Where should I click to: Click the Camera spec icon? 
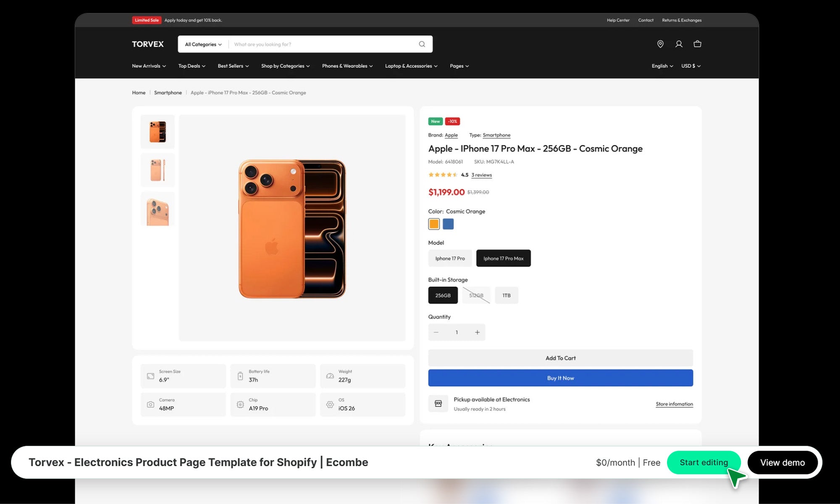(150, 404)
